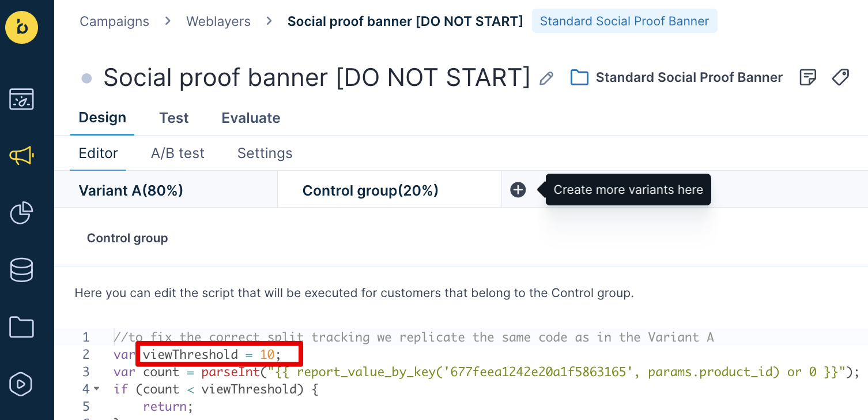Click the Standard Social Proof Banner breadcrumb badge
The height and width of the screenshot is (420, 868).
pyautogui.click(x=624, y=21)
